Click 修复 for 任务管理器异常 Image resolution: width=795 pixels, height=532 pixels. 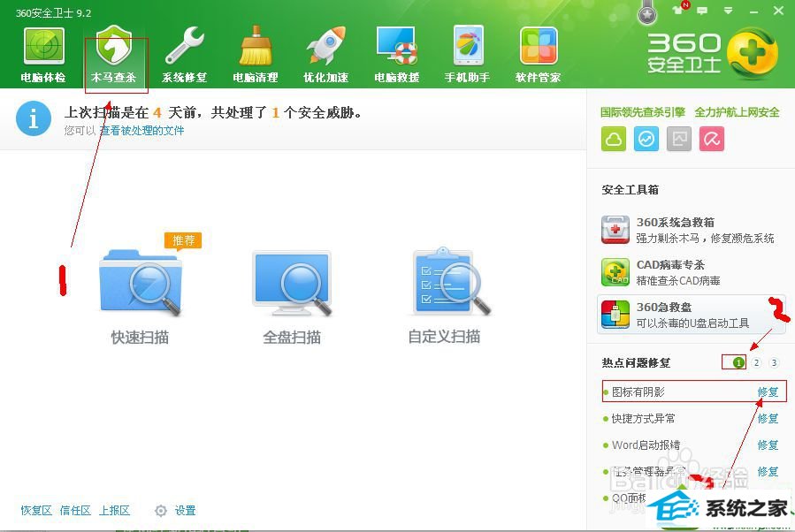click(x=768, y=471)
